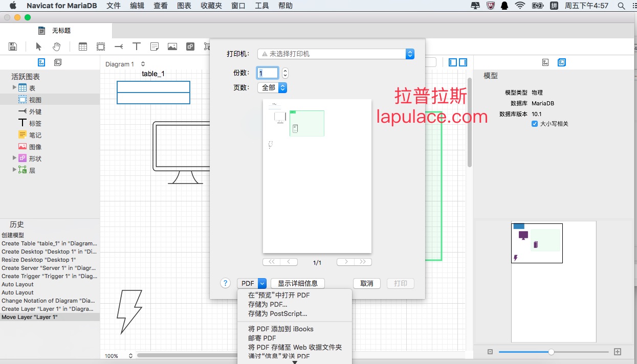The image size is (637, 364).
Task: Click the help question mark button
Action: coord(226,283)
